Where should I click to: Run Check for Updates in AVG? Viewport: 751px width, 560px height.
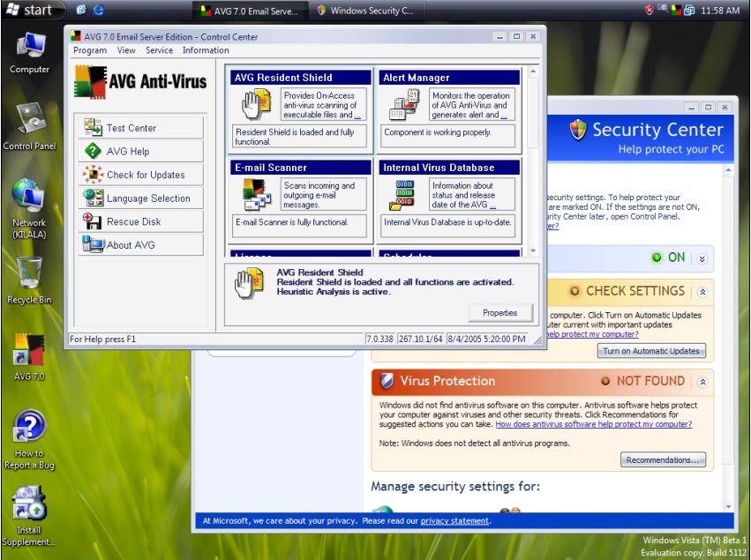coord(141,175)
